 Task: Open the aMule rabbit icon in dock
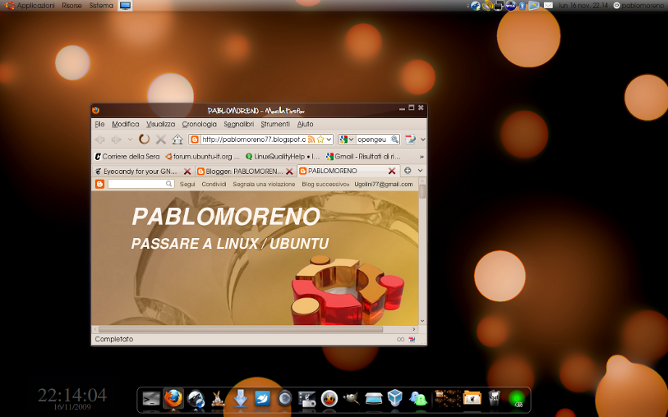coord(218,400)
